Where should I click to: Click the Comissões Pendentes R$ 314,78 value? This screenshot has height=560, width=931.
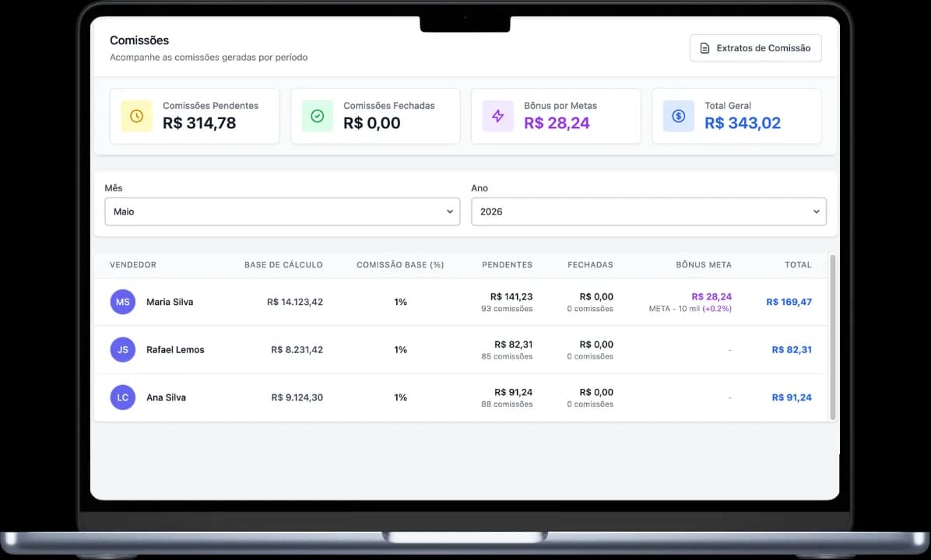coord(199,124)
